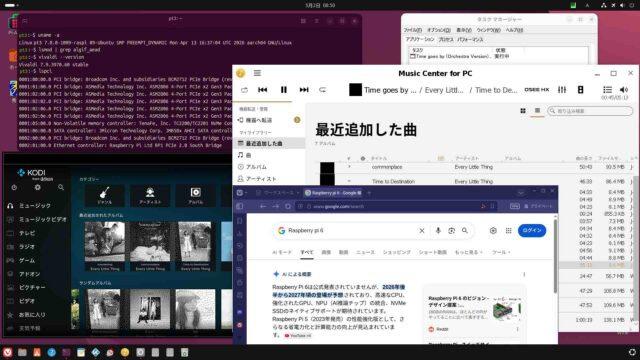Click the Vivaldi address bar

pyautogui.click(x=396, y=207)
